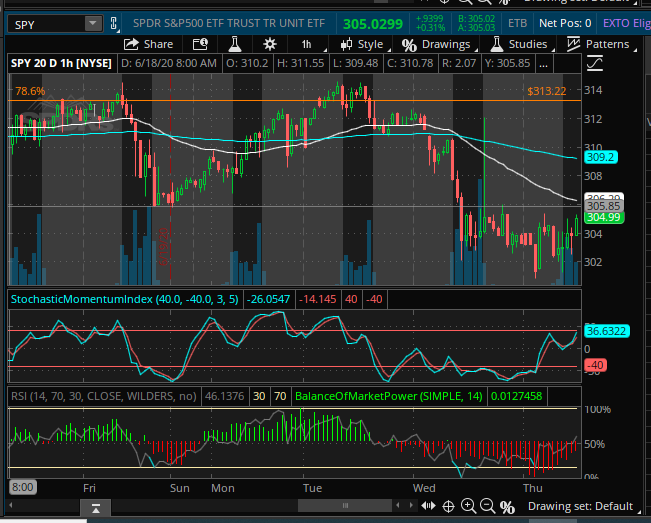Click the RSI value 46.1376

225,396
